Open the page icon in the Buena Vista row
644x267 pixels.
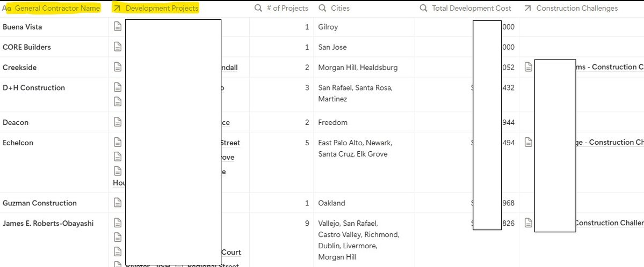click(118, 27)
